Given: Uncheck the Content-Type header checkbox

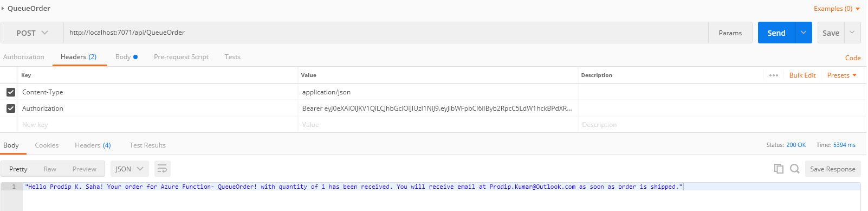Looking at the screenshot, I should pos(11,92).
